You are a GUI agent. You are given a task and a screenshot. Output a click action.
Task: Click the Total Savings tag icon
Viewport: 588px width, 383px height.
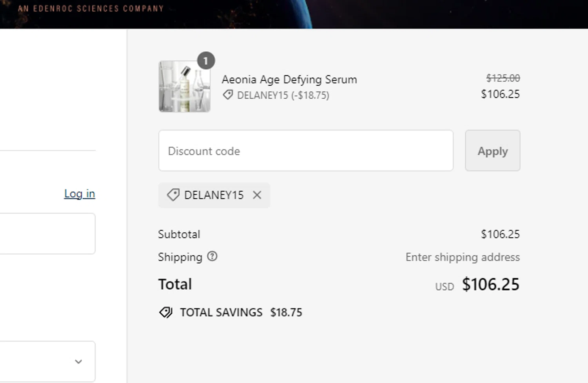[166, 312]
